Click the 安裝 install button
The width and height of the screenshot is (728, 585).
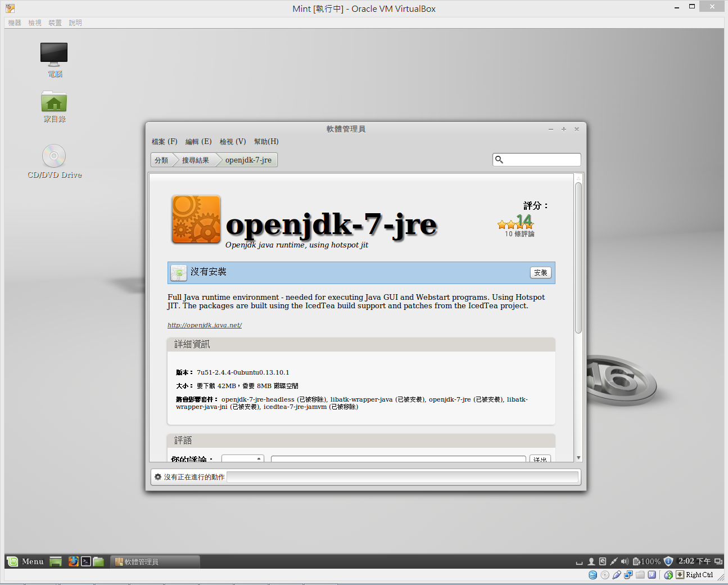541,273
